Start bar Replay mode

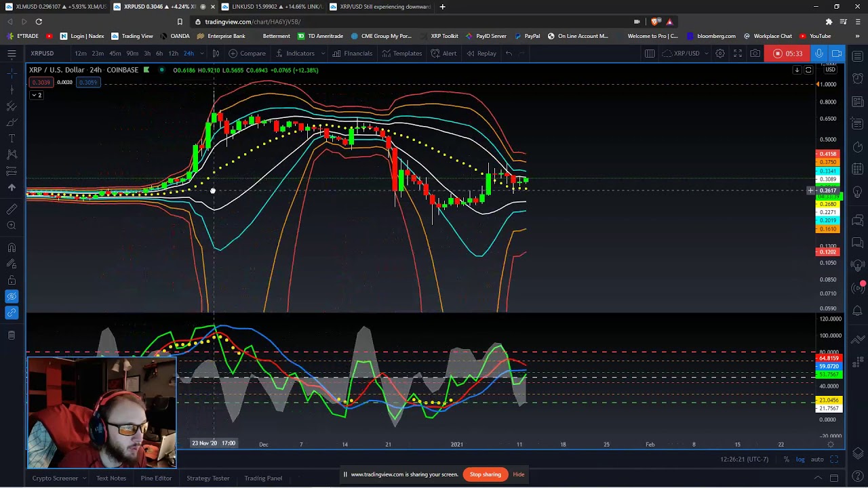click(x=481, y=54)
